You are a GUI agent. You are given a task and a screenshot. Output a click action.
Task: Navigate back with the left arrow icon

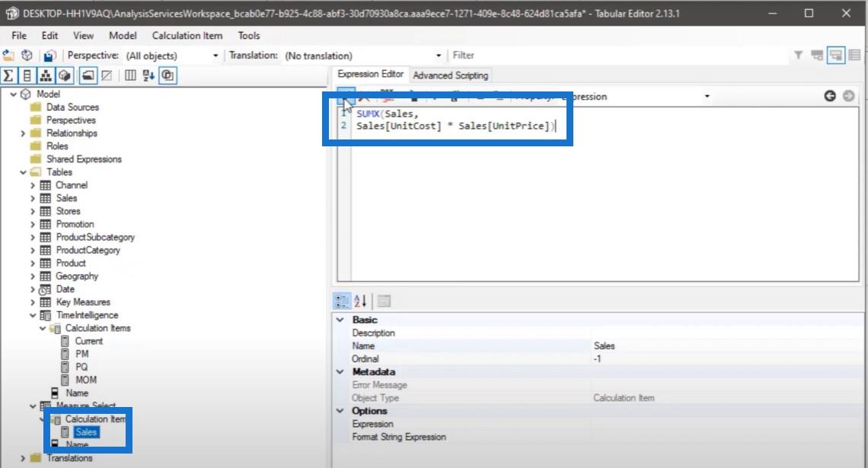[x=829, y=96]
